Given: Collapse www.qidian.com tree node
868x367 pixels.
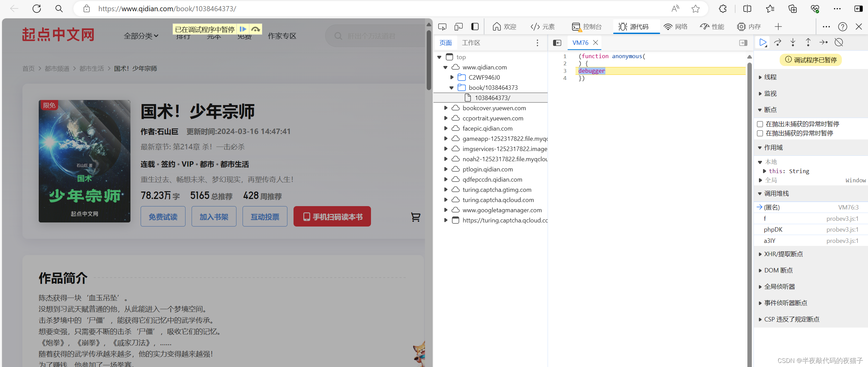Looking at the screenshot, I should point(445,67).
